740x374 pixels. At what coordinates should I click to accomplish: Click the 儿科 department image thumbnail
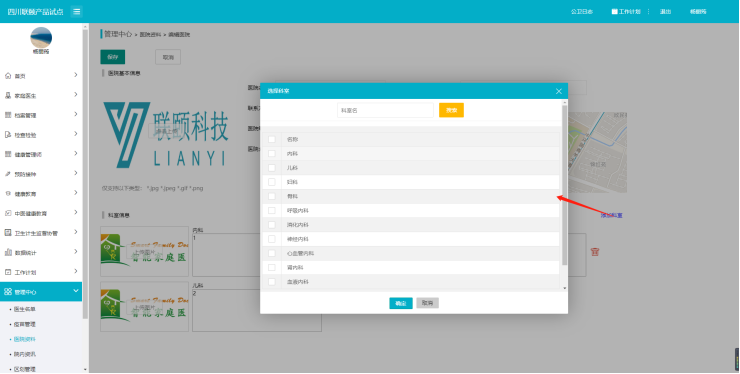point(144,306)
